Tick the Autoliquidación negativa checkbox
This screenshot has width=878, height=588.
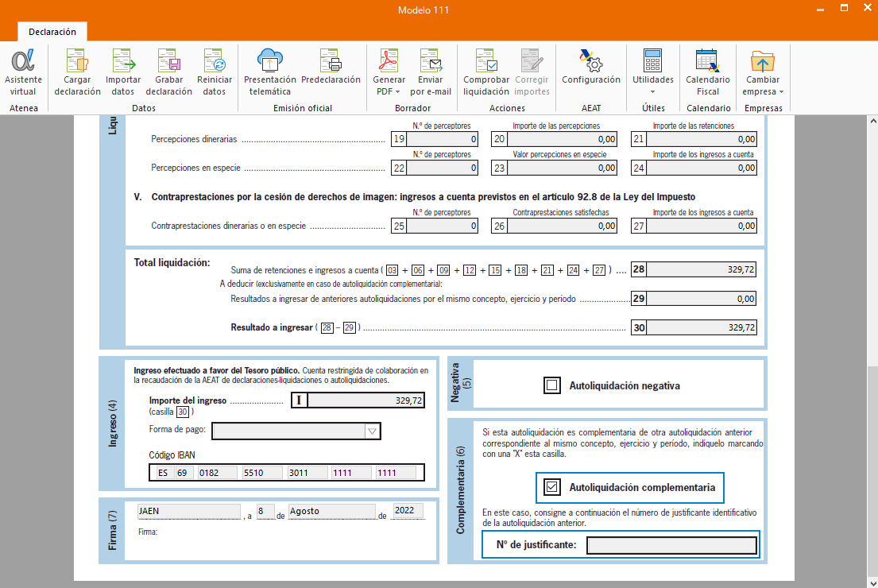(552, 386)
